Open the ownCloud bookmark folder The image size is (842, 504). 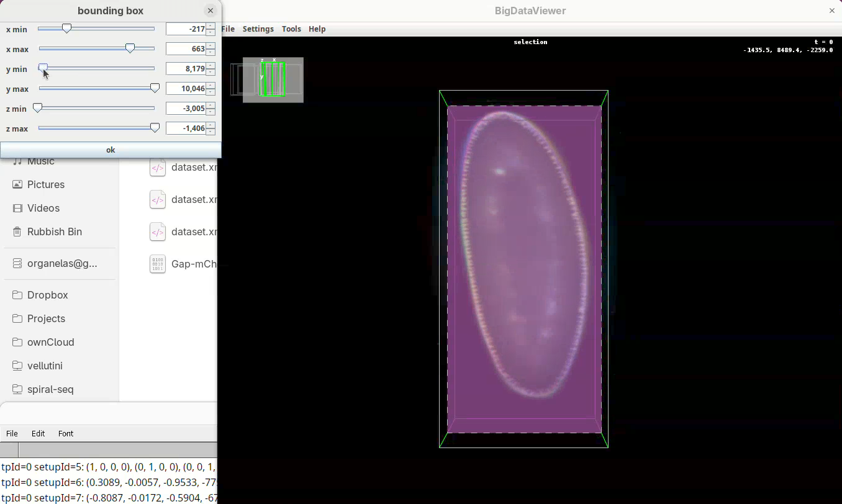pyautogui.click(x=50, y=342)
